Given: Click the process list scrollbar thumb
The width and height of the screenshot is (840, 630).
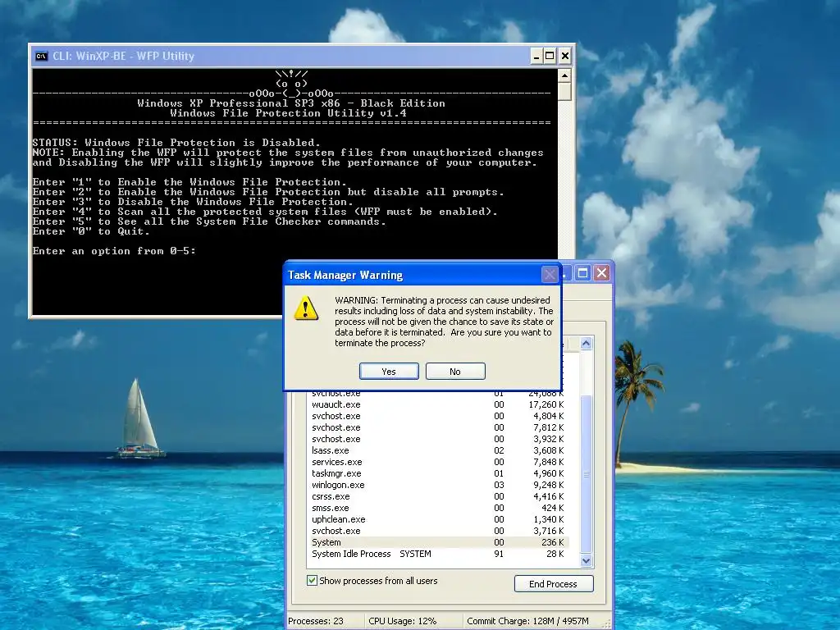Looking at the screenshot, I should [586, 474].
